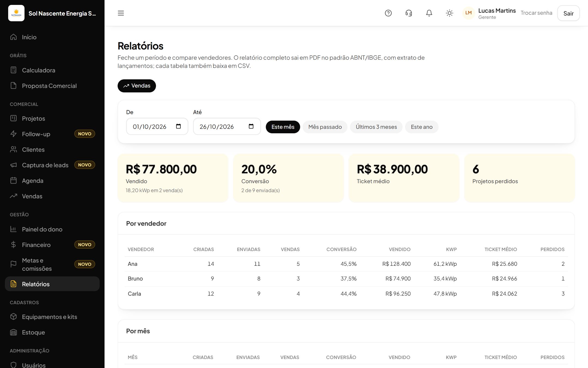Open Estoque in the sidebar

[52, 332]
